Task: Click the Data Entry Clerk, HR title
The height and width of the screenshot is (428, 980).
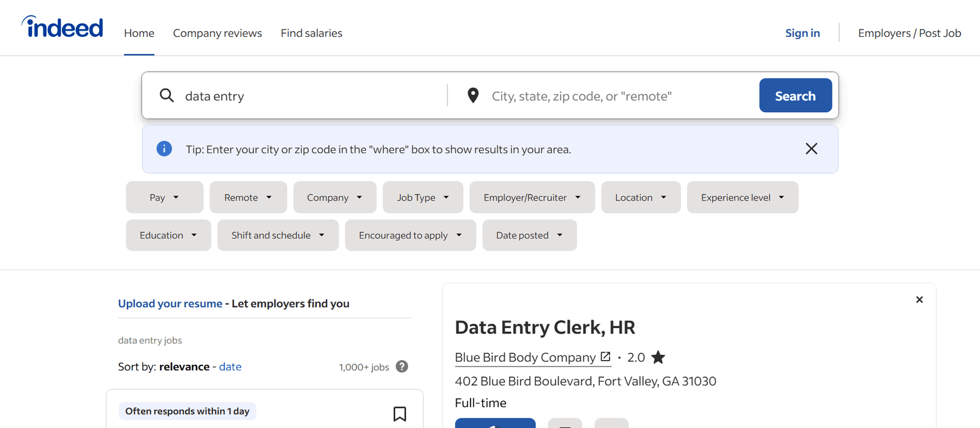Action: pos(545,327)
